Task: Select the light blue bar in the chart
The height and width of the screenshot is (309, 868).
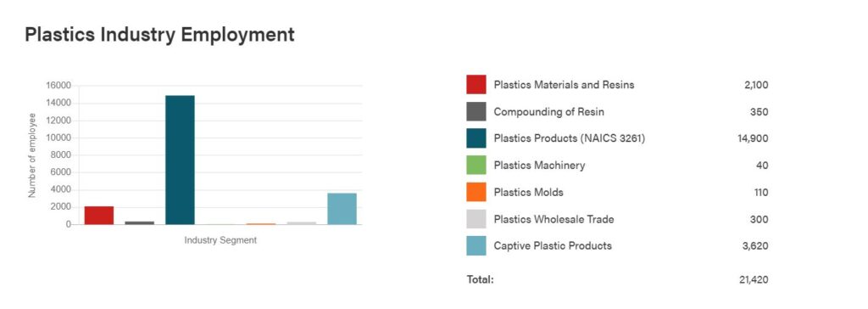Action: pyautogui.click(x=342, y=209)
